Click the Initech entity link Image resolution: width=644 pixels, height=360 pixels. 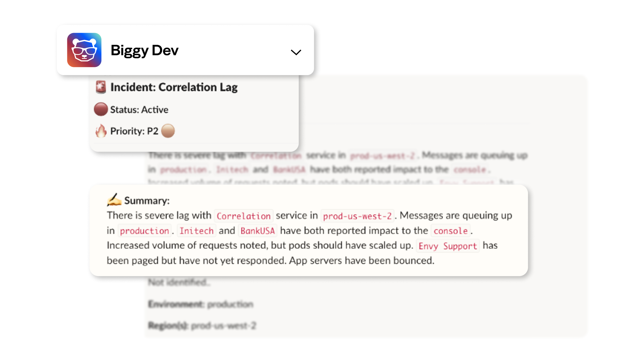197,230
